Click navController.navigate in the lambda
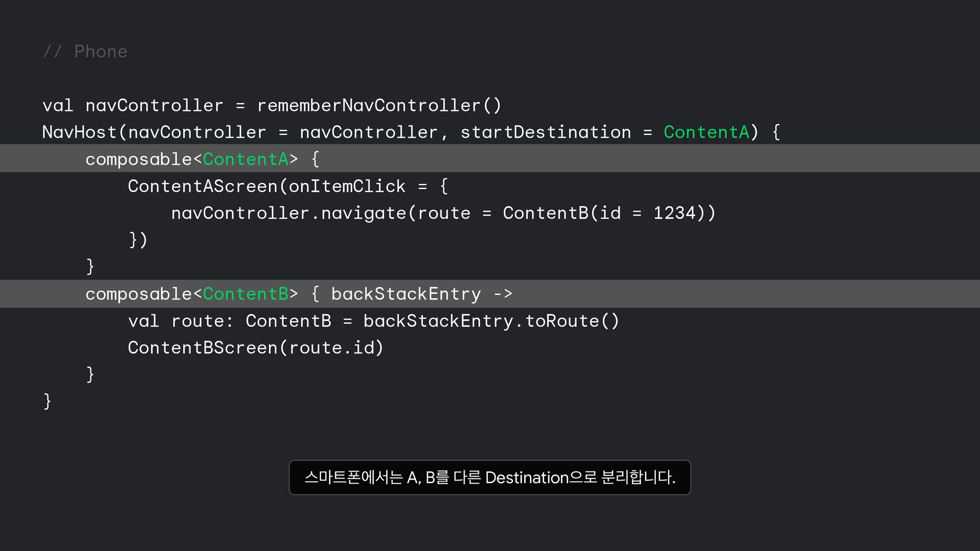 point(288,213)
